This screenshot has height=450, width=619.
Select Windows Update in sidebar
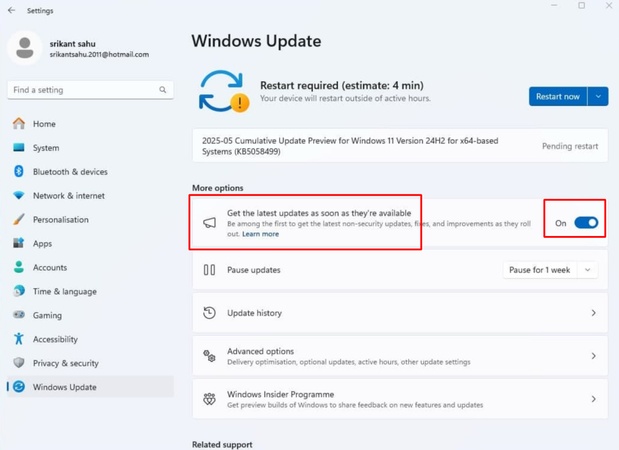[x=90, y=387]
